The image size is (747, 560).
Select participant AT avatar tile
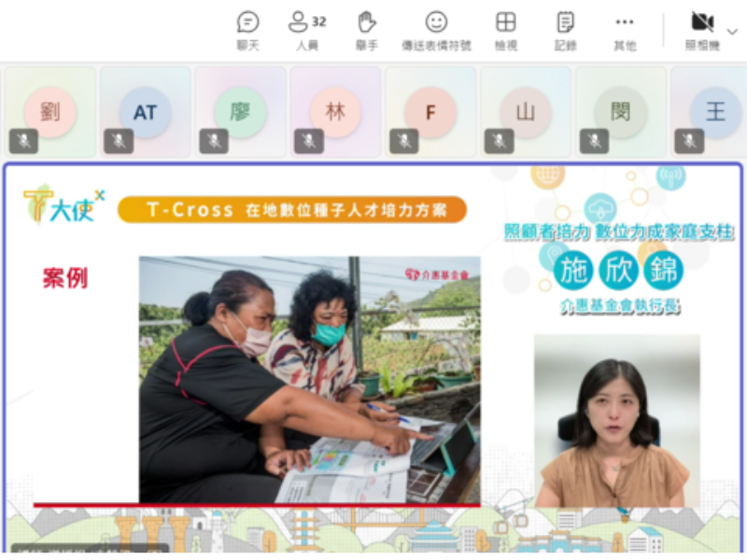[146, 112]
